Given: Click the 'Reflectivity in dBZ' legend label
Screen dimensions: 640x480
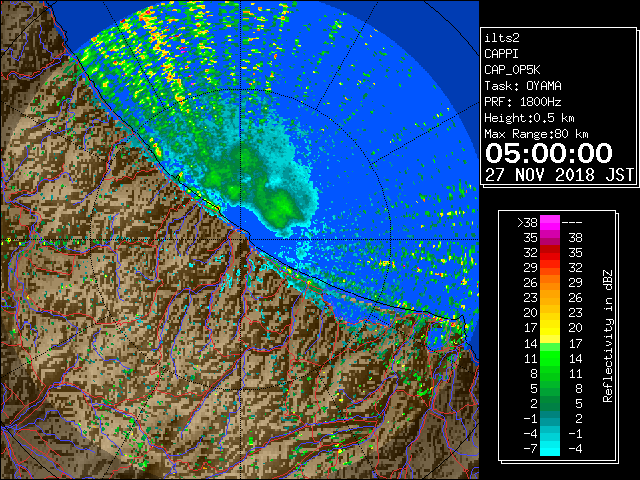Looking at the screenshot, I should (608, 336).
